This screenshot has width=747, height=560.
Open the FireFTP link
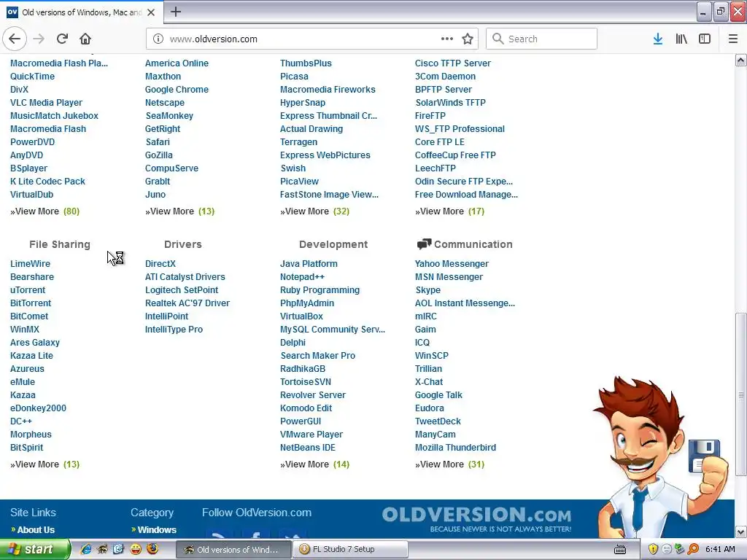(430, 116)
